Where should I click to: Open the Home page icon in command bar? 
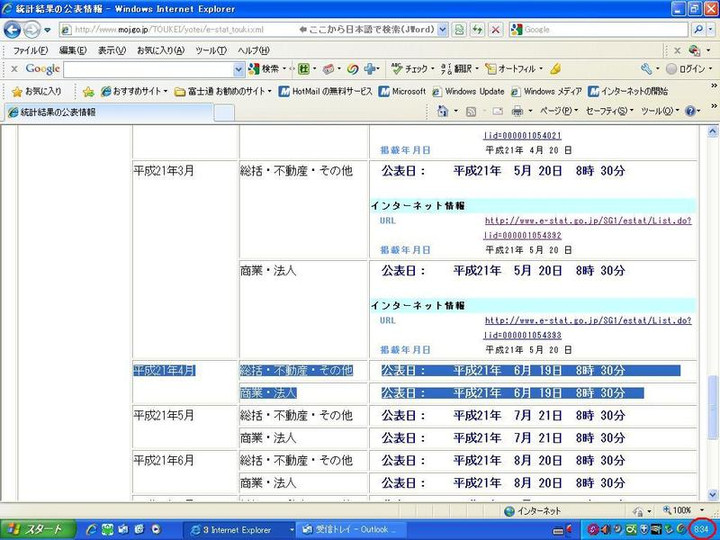(x=443, y=111)
